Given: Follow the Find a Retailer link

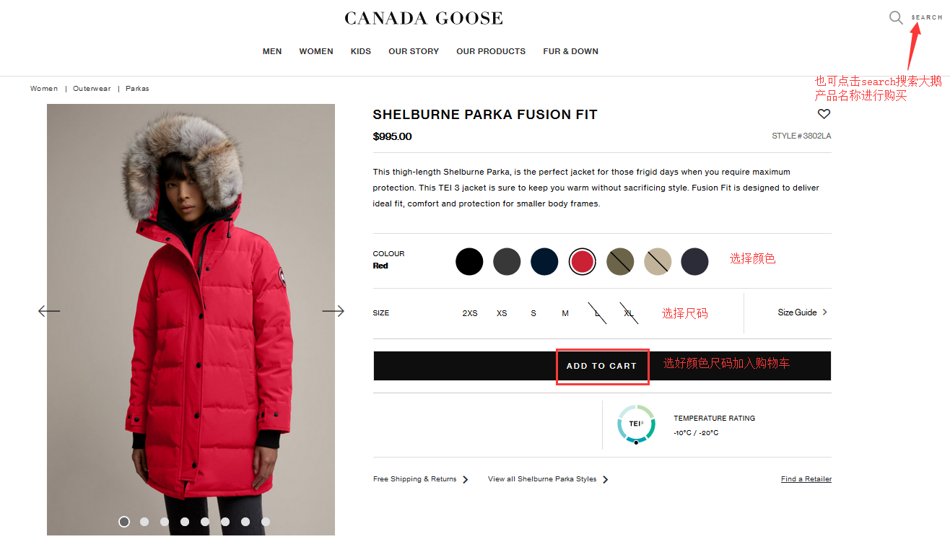Looking at the screenshot, I should pos(806,479).
